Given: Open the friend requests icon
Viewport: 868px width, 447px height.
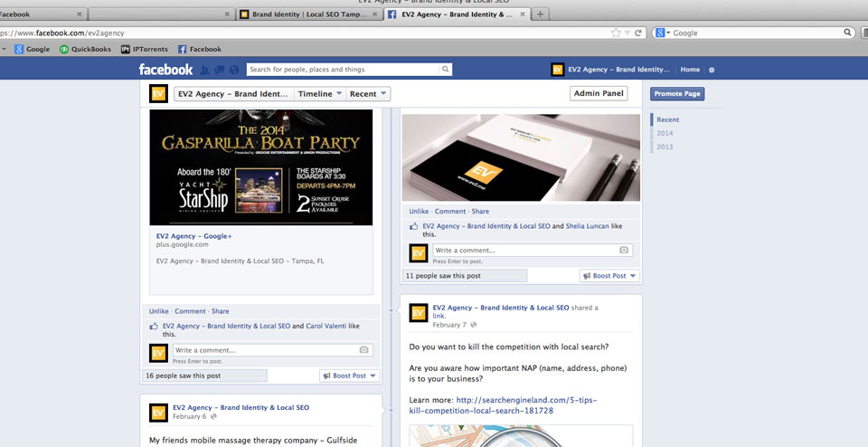Looking at the screenshot, I should 205,70.
